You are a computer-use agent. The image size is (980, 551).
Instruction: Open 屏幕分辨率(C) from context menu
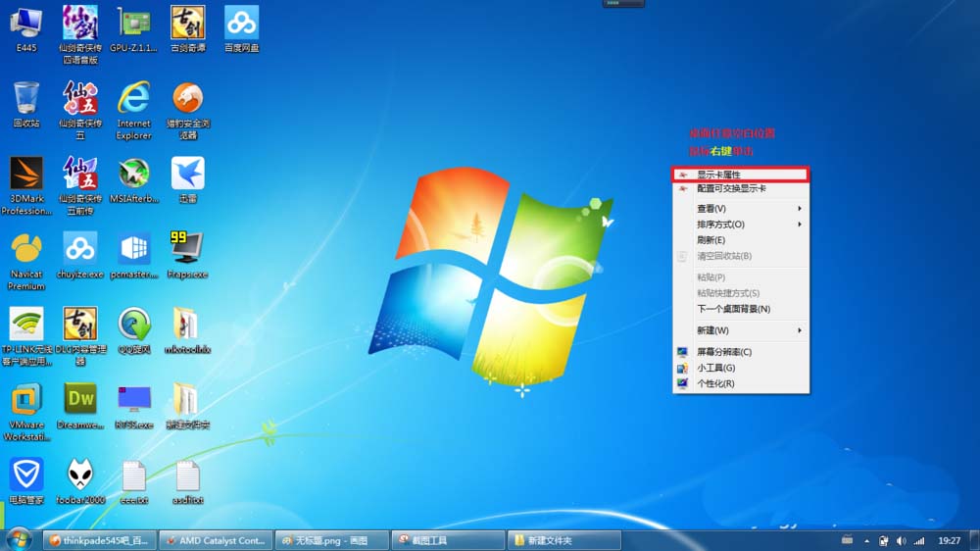(741, 352)
